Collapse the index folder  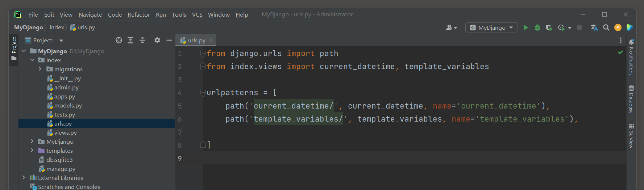pos(32,60)
